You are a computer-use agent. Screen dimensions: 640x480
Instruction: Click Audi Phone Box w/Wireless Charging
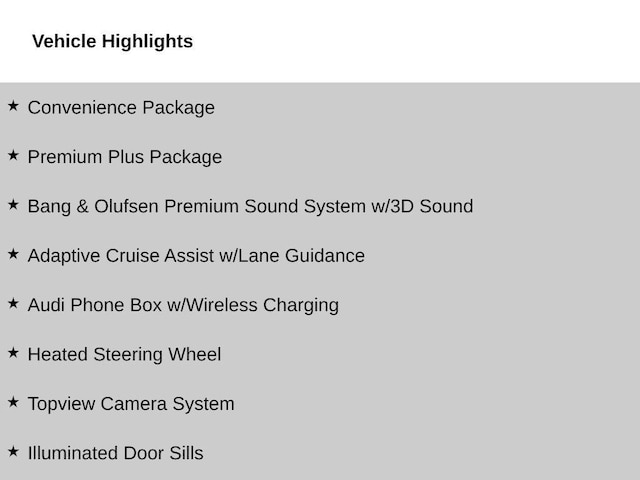(x=183, y=305)
